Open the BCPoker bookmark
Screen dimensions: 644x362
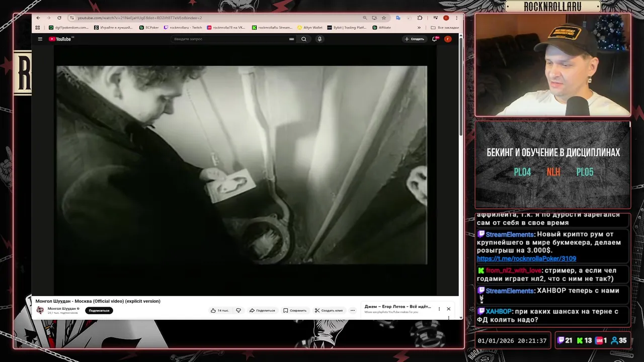[x=149, y=28]
